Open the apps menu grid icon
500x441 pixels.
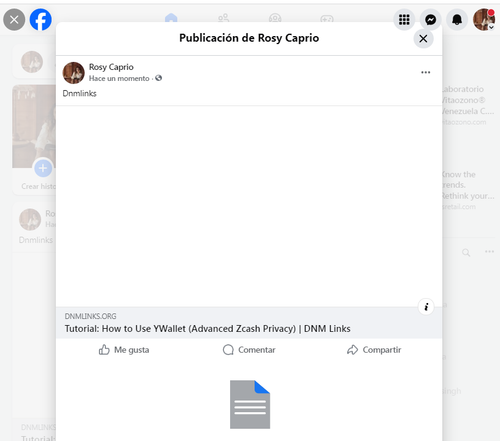pos(404,20)
